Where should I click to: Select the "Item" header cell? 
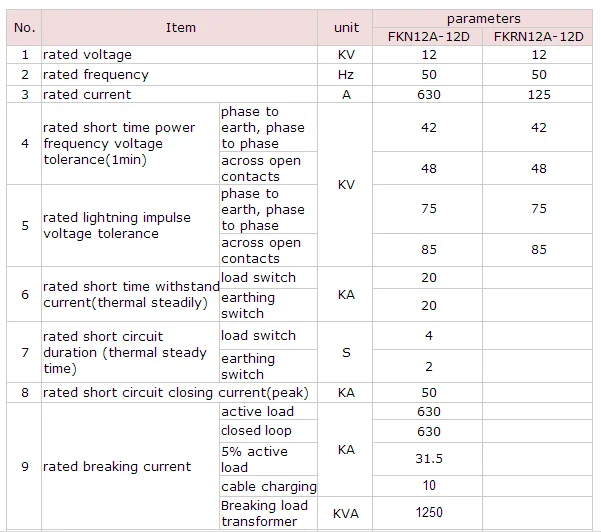[x=180, y=28]
